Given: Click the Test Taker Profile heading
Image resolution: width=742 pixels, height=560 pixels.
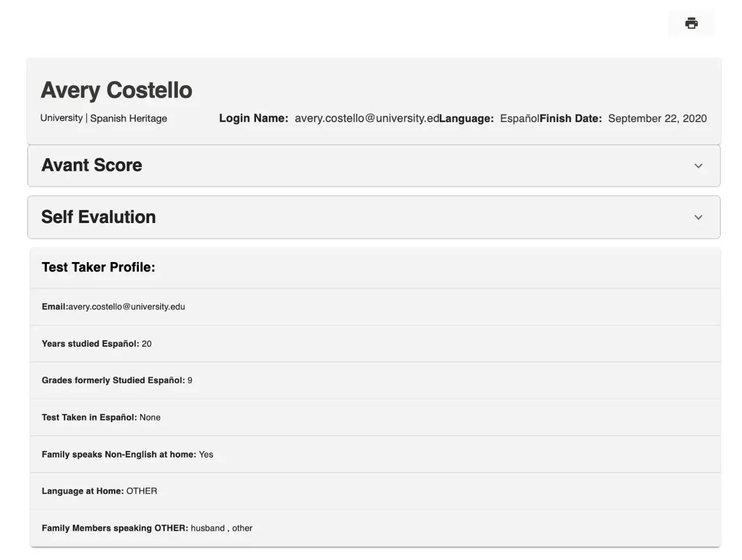Looking at the screenshot, I should click(x=98, y=267).
